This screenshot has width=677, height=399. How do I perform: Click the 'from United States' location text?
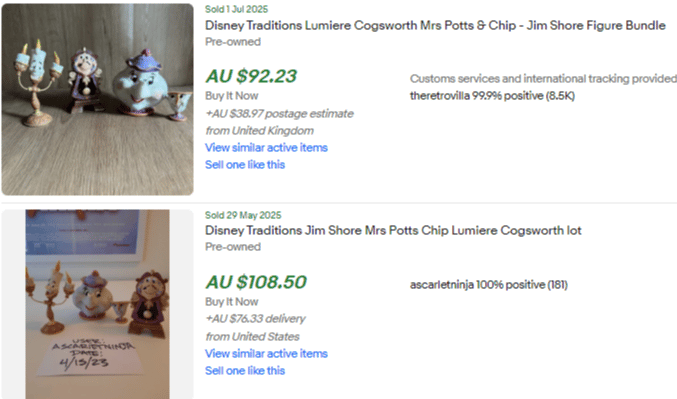[253, 336]
